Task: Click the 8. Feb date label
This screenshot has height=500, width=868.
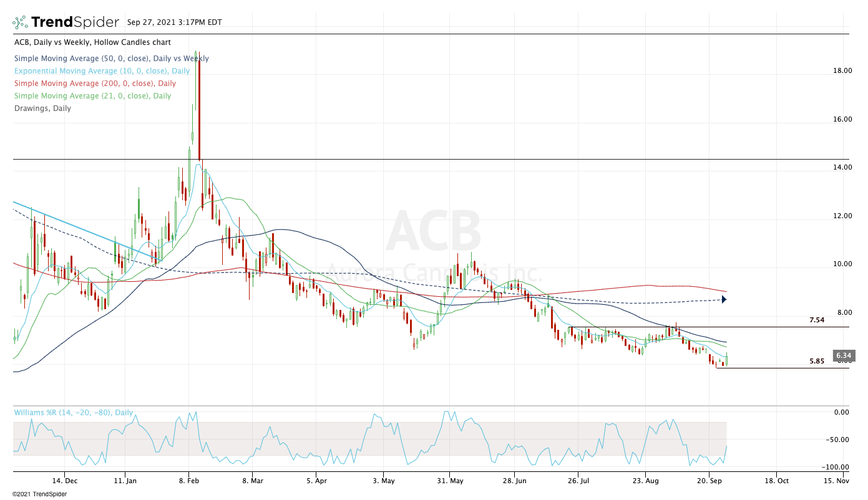Action: (x=188, y=481)
